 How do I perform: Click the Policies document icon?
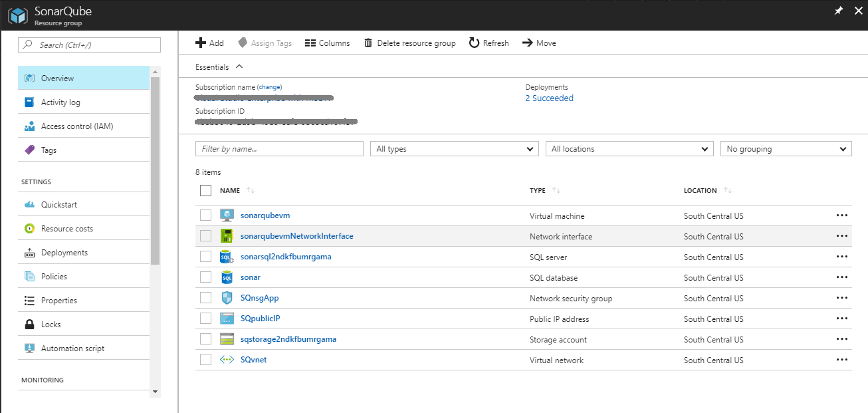(x=29, y=277)
